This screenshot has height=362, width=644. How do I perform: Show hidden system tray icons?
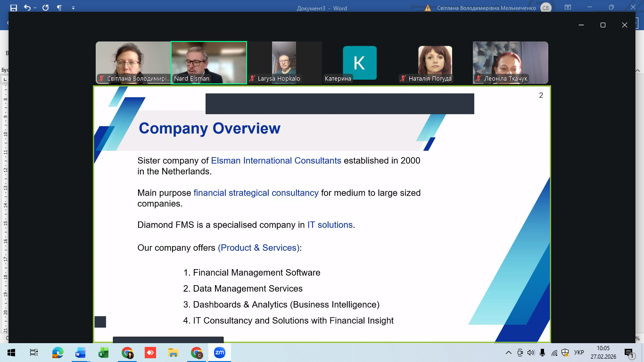point(509,353)
